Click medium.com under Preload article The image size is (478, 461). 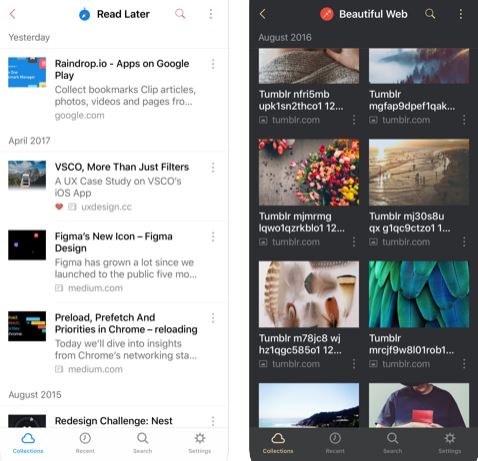tap(95, 369)
